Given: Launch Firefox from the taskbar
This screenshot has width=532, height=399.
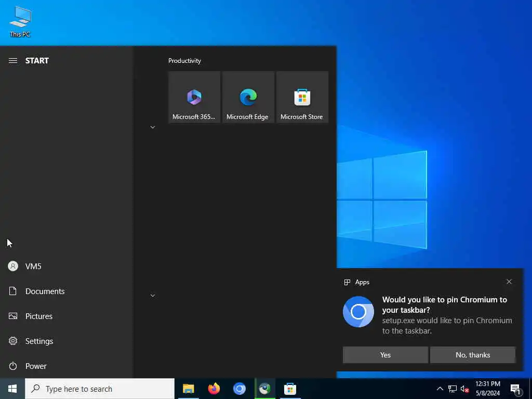Looking at the screenshot, I should point(214,389).
